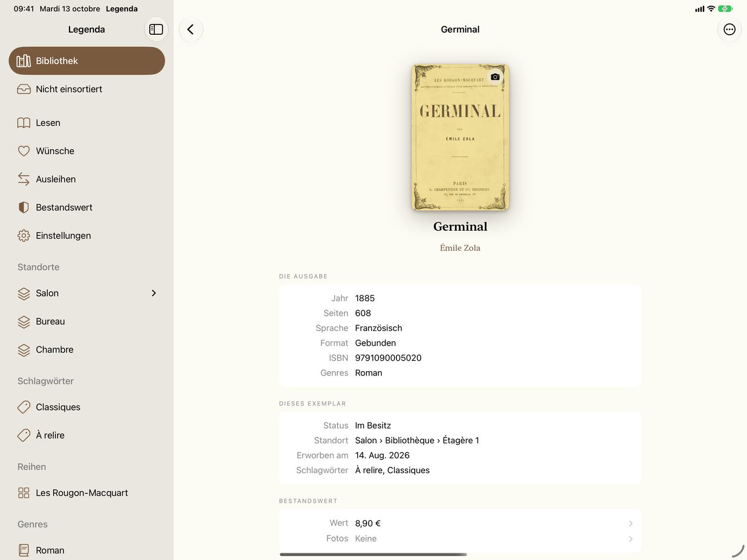Viewport: 747px width, 560px height.
Task: Expand the Salon location chevron
Action: 154,293
